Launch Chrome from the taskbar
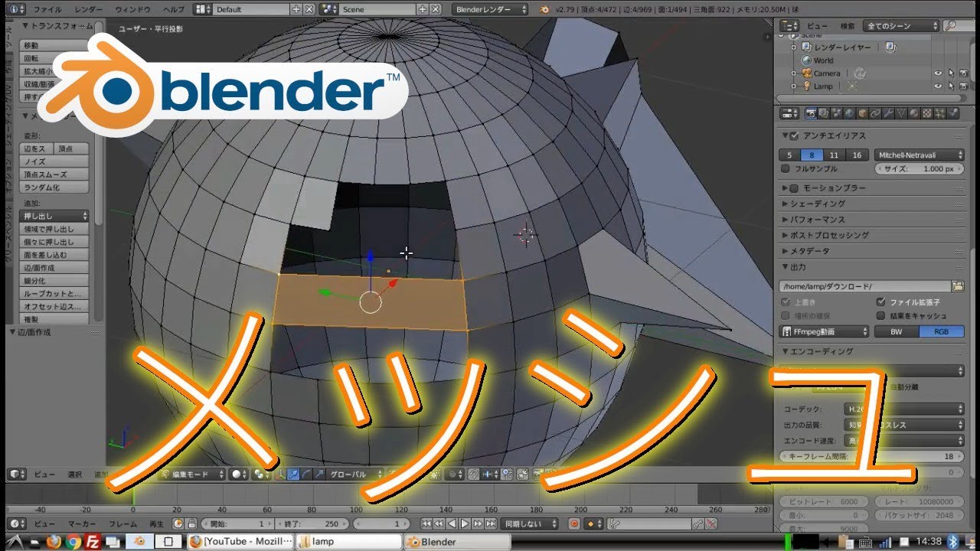The height and width of the screenshot is (551, 980). point(73,542)
